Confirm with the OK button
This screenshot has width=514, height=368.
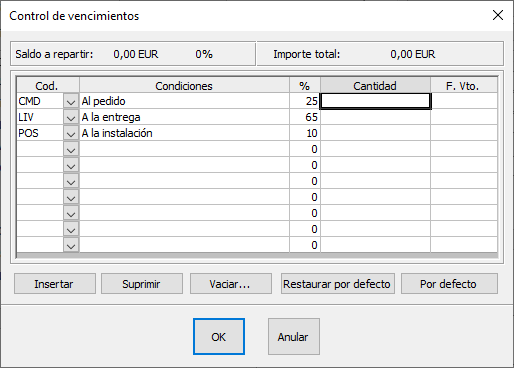pos(219,336)
